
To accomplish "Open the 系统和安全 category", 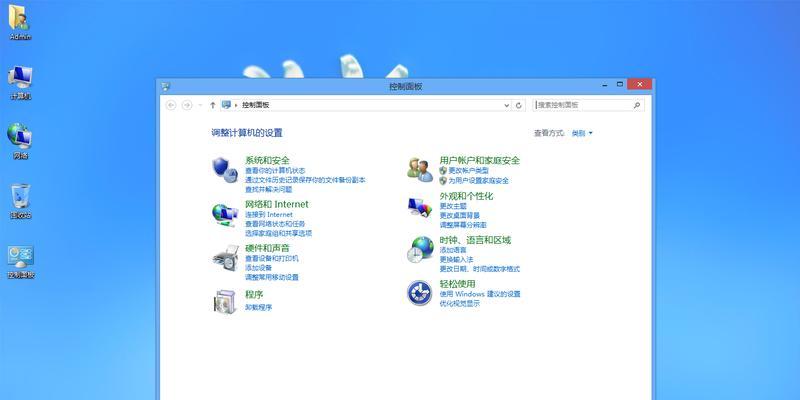I will [267, 160].
